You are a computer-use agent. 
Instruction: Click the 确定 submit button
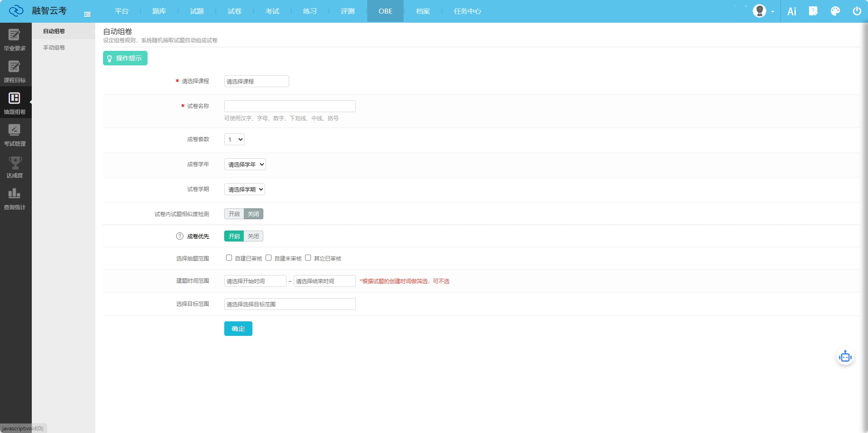(238, 329)
